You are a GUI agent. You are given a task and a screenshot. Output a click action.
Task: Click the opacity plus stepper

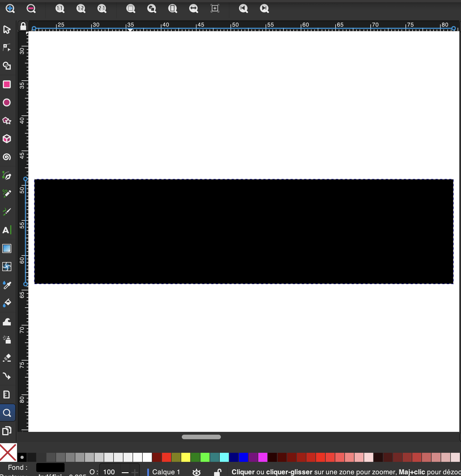(x=135, y=472)
